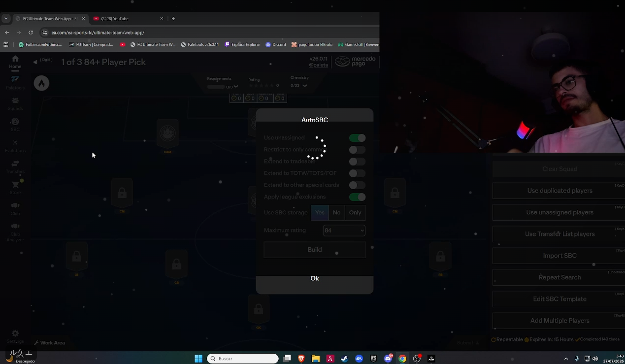This screenshot has height=364, width=625.
Task: Open the Store cart icon
Action: 15,185
